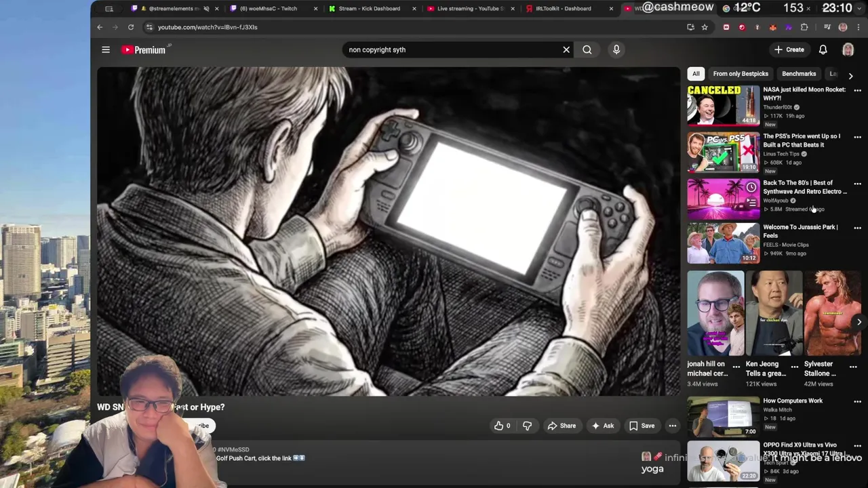This screenshot has height=488, width=868.
Task: Go back with browser back arrow
Action: pyautogui.click(x=100, y=27)
